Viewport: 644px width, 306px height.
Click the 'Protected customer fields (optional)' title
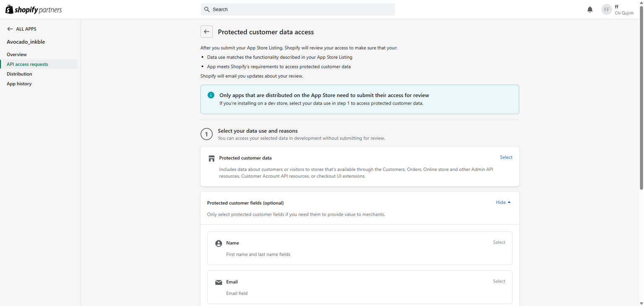[245, 203]
